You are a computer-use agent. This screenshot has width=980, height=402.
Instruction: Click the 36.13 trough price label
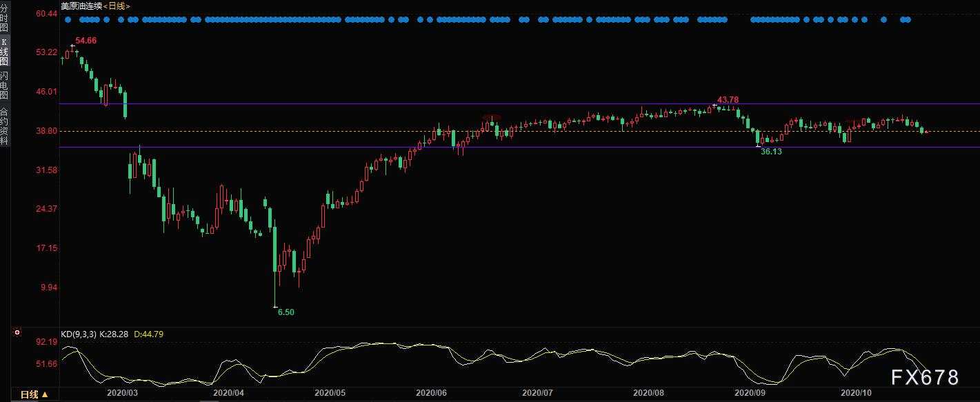(770, 151)
